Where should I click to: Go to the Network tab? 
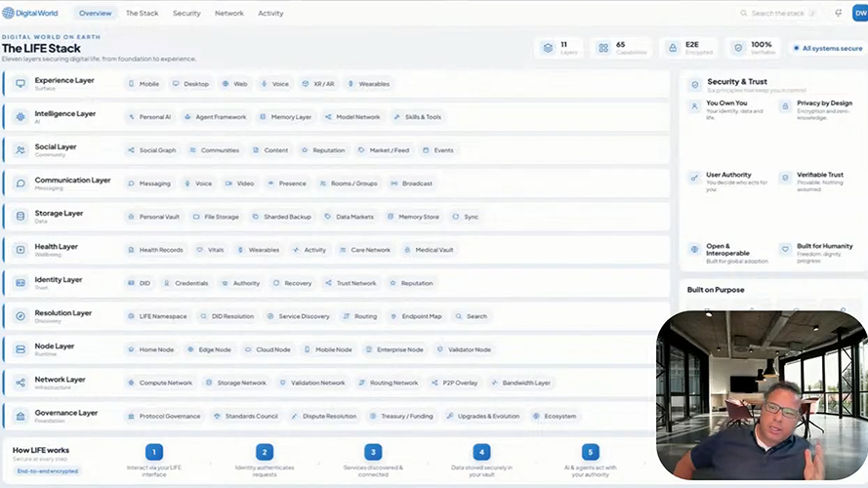pyautogui.click(x=229, y=14)
